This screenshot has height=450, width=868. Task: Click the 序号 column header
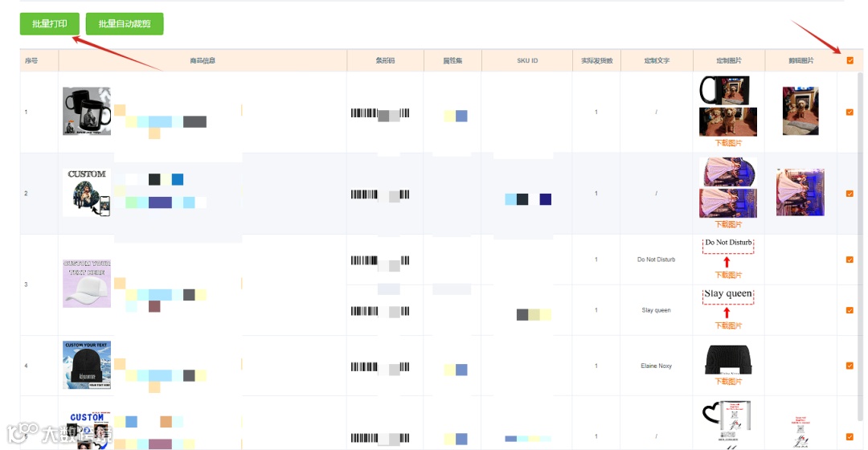(31, 60)
